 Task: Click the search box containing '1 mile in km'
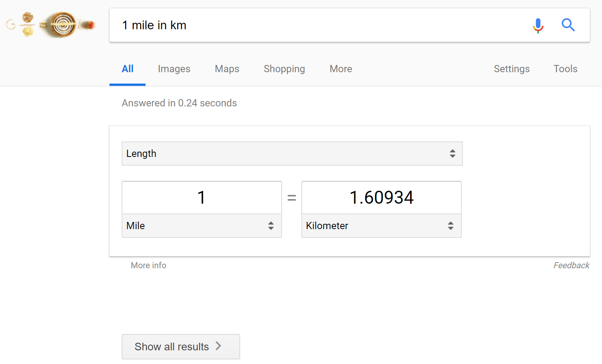(319, 25)
